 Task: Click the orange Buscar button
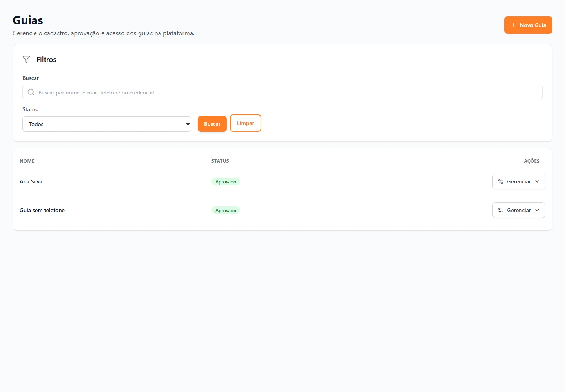(x=212, y=124)
